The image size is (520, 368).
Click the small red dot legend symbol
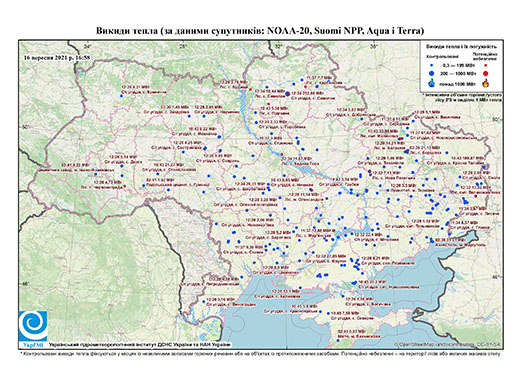click(x=486, y=66)
